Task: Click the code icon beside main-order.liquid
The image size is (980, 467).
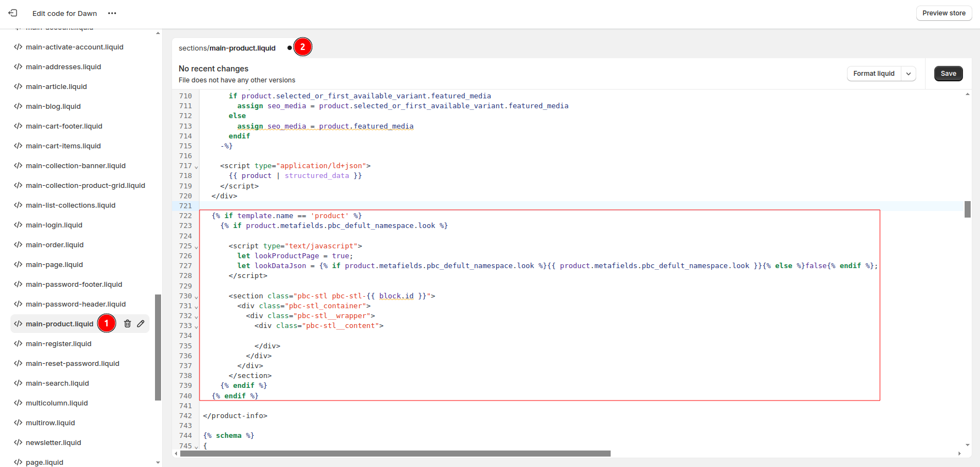Action: tap(18, 244)
